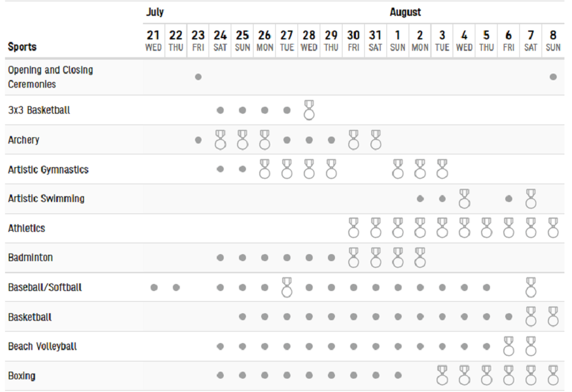The width and height of the screenshot is (572, 392).
Task: Select Artistic Gymnastics medal on August 3
Action: (442, 169)
